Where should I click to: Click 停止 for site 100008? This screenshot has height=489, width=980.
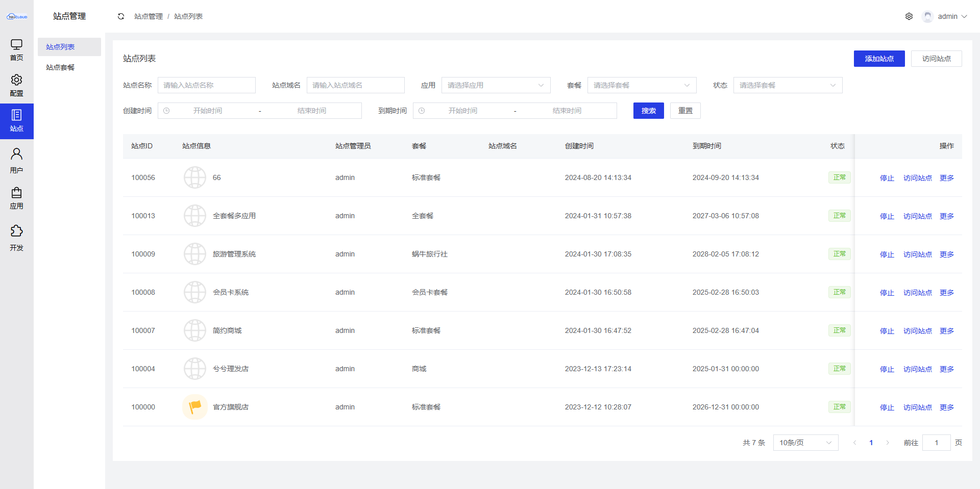pos(887,293)
